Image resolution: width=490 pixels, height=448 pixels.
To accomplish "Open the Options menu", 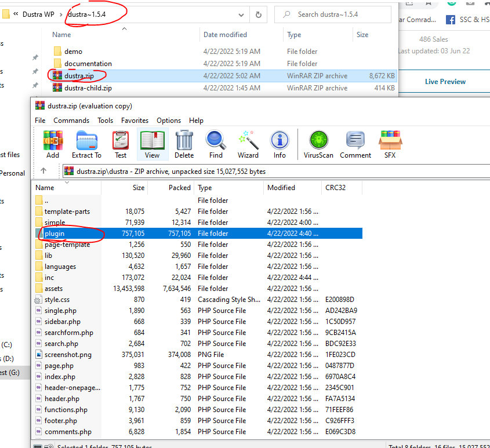I will tap(169, 121).
